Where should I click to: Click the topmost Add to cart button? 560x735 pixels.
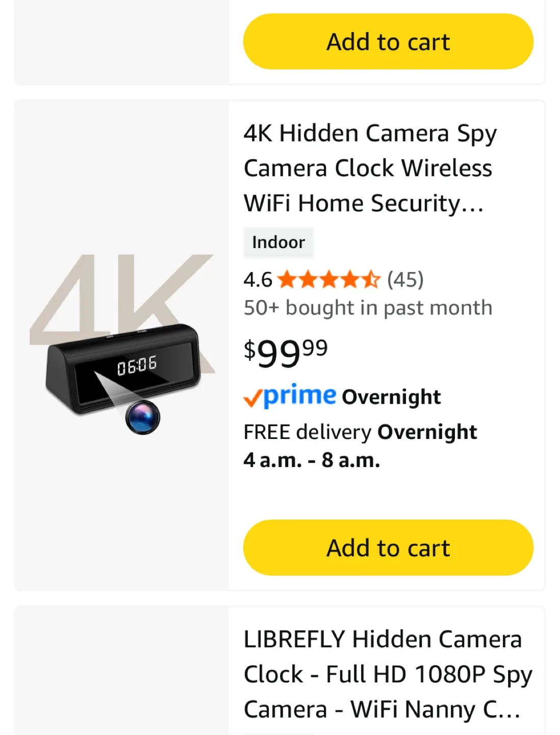388,41
